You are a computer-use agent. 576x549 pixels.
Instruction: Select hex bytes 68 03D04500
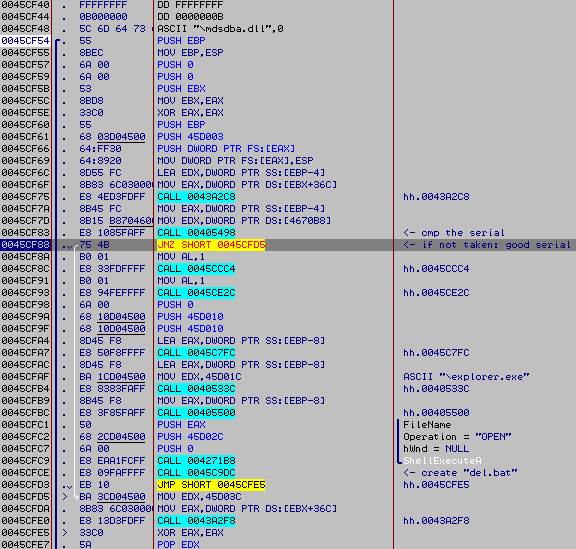(112, 137)
